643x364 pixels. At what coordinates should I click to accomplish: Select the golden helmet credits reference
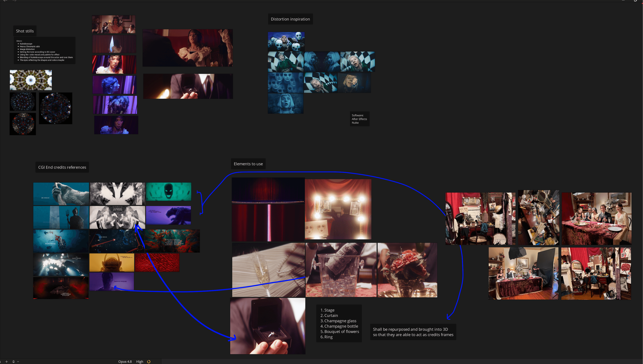coord(112,263)
